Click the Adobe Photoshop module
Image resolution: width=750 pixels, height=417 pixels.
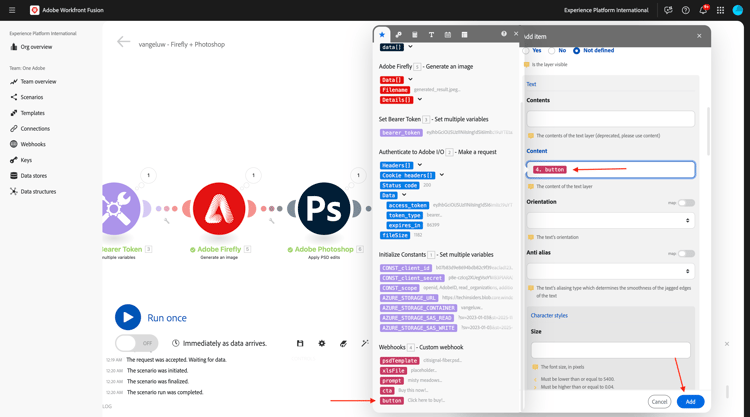click(324, 208)
